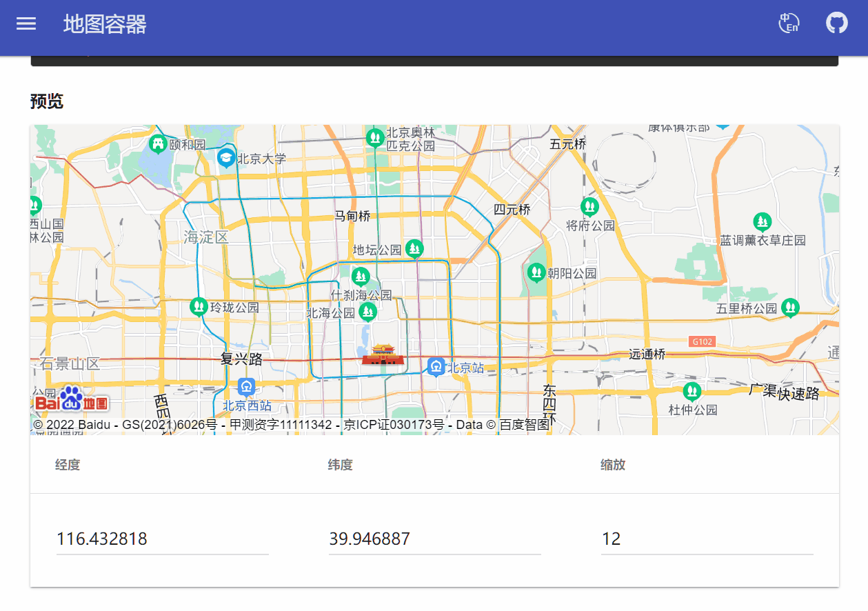
Task: Select the Beijing West Station marker
Action: pos(246,386)
